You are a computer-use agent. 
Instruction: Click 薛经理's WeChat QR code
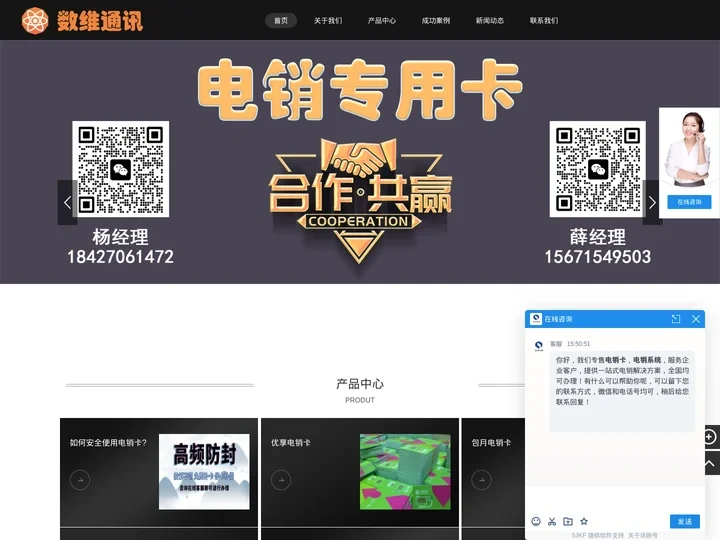(598, 169)
